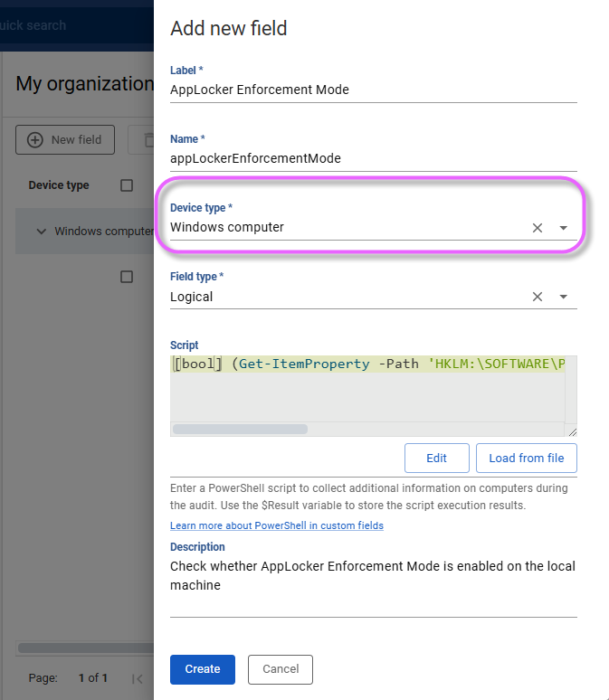This screenshot has height=700, width=609.
Task: Open the Device type dropdown arrow
Action: [x=563, y=228]
